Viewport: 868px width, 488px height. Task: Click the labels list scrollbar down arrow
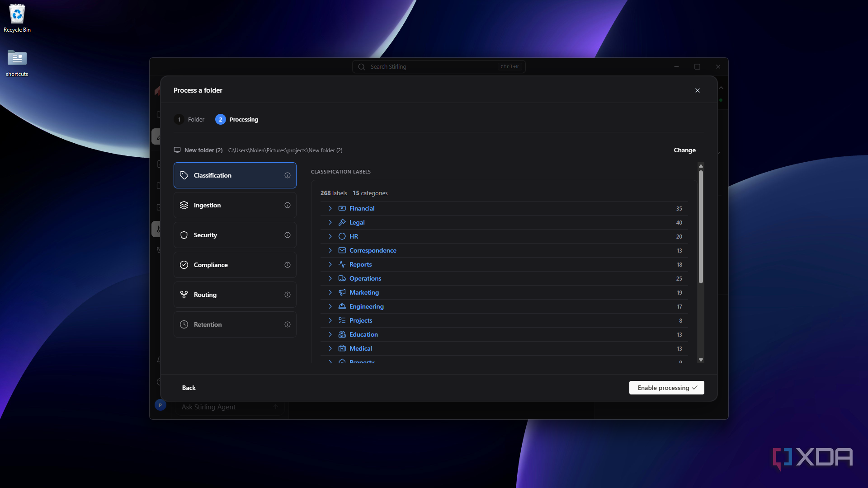701,360
